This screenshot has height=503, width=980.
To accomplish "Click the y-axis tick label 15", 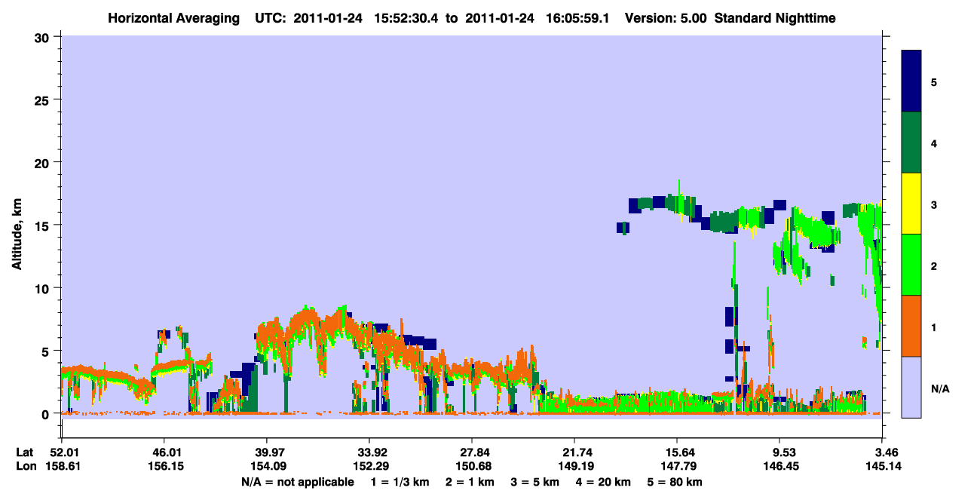I will (44, 225).
